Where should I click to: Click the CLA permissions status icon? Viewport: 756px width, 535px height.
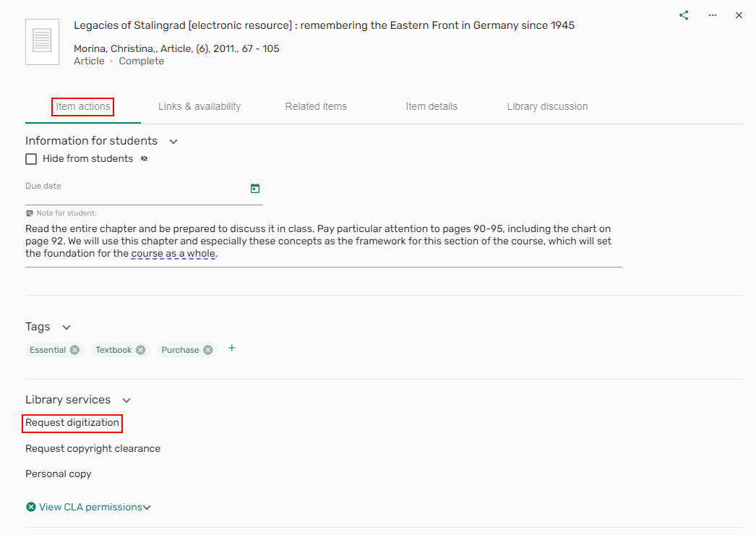[31, 507]
